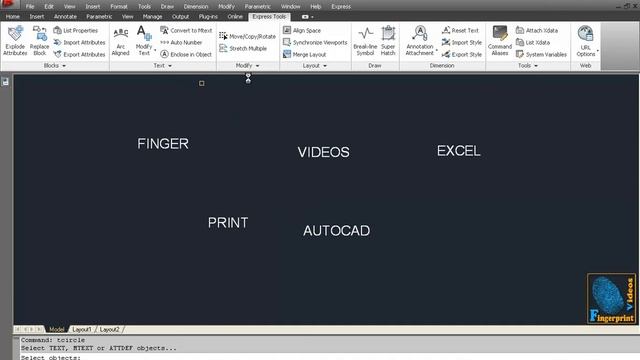Click the application menu red A button
The image size is (640, 360).
pyautogui.click(x=8, y=4)
